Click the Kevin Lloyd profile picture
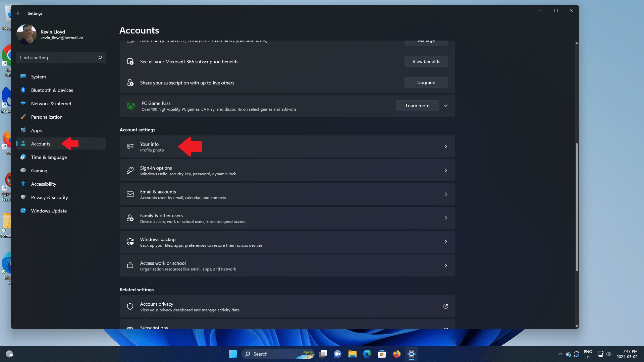644x362 pixels. click(x=26, y=34)
